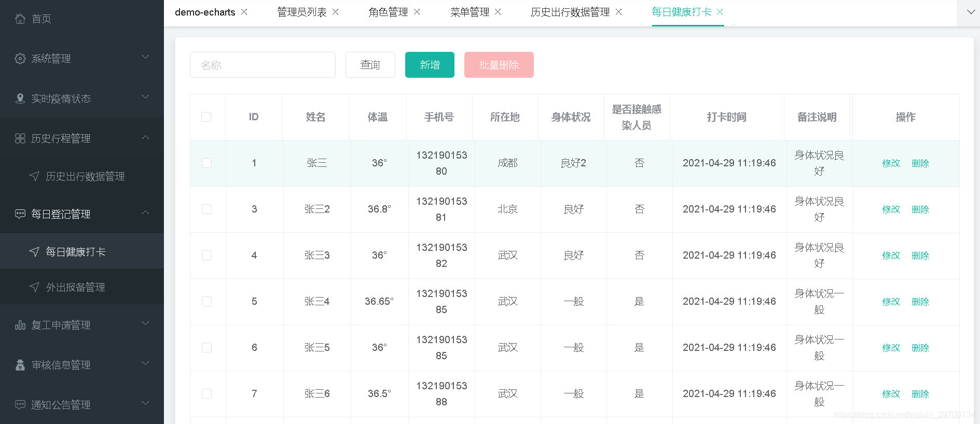The width and height of the screenshot is (980, 424).
Task: Click the chat bubble icon for 每日登记管理
Action: (x=20, y=214)
